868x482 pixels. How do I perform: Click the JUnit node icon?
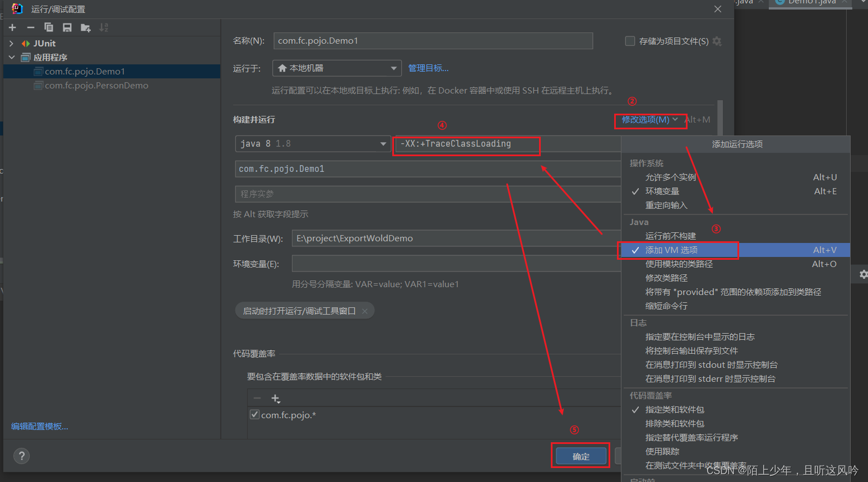[26, 44]
